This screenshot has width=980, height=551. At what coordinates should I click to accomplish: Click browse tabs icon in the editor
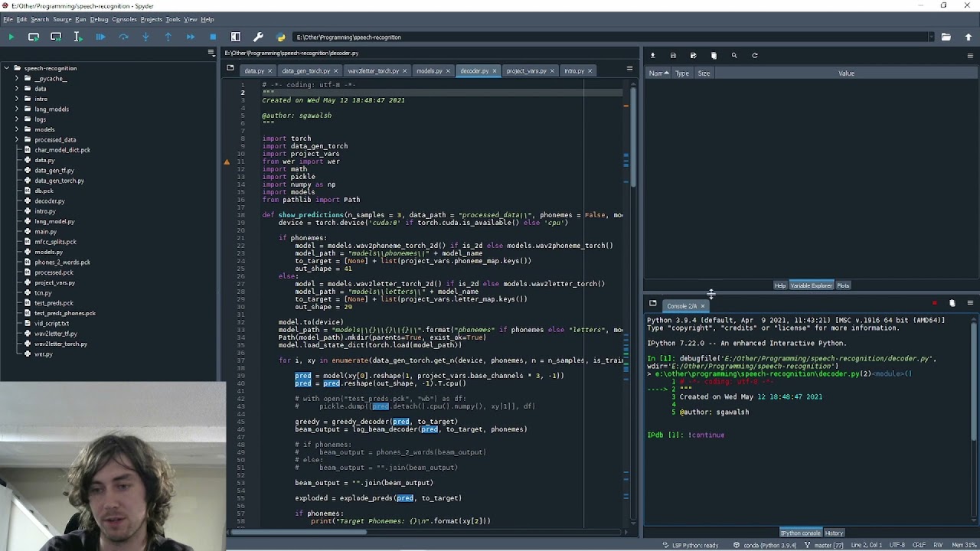pyautogui.click(x=230, y=68)
